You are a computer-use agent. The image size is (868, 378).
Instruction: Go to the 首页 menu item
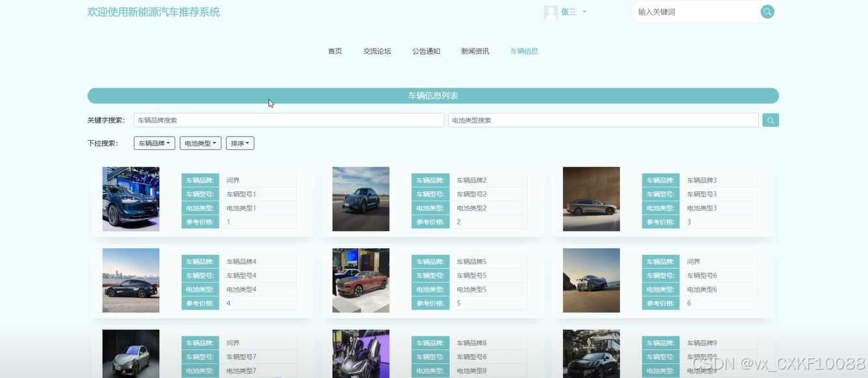tap(335, 51)
